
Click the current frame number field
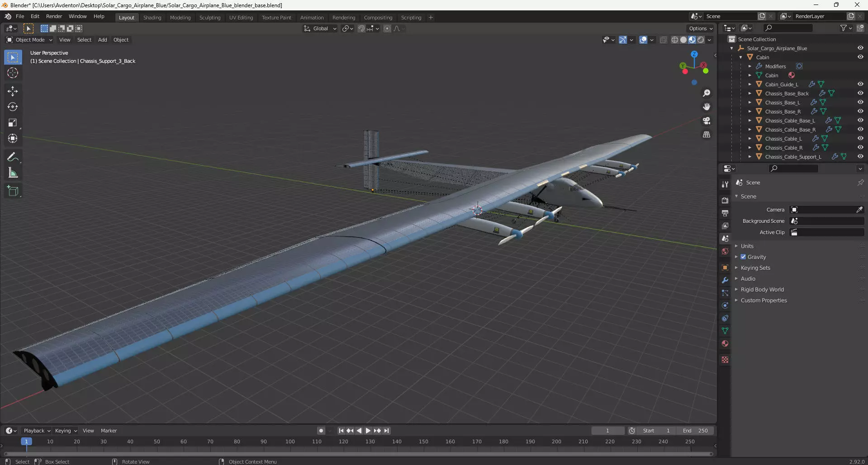coord(607,431)
